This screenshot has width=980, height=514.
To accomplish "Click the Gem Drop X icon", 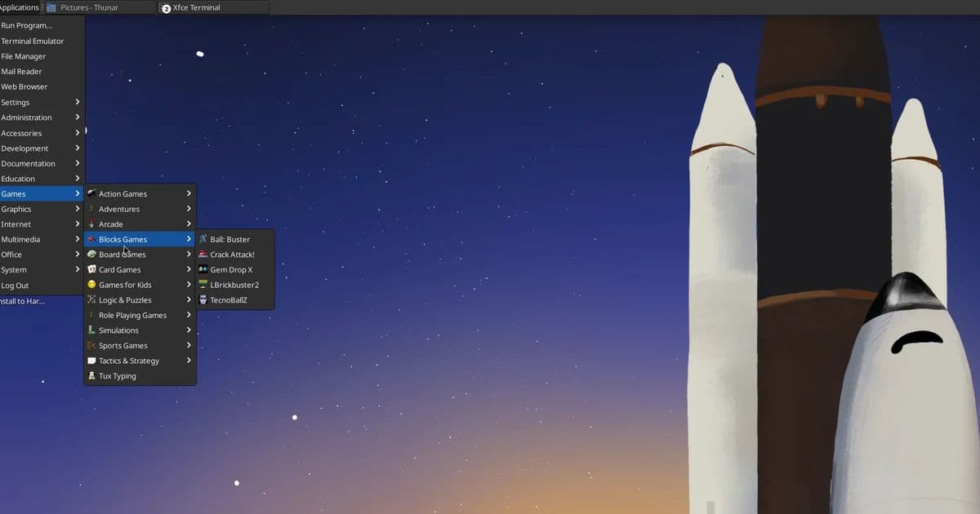I will tap(202, 269).
